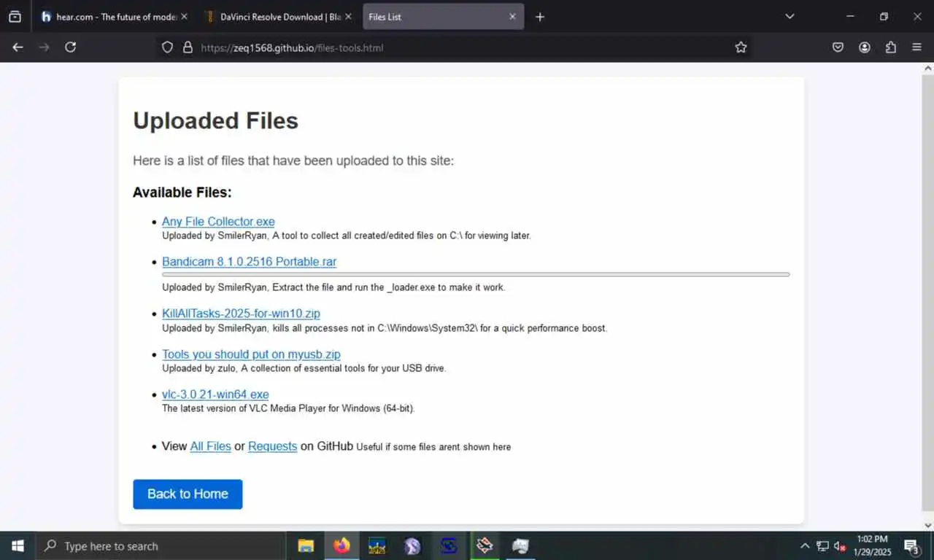
Task: Open tracking protection shield icon
Action: pos(167,47)
